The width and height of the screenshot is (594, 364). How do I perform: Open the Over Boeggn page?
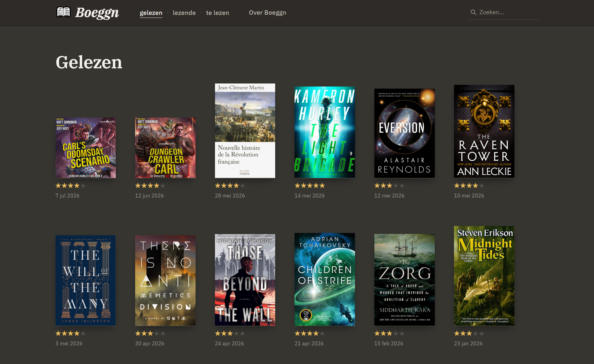point(267,13)
